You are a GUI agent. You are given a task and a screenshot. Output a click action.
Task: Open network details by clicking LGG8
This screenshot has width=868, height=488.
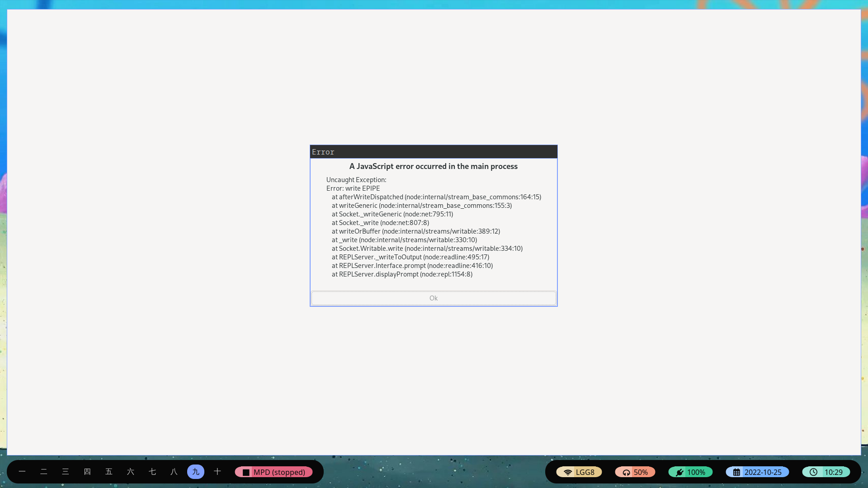(x=585, y=472)
